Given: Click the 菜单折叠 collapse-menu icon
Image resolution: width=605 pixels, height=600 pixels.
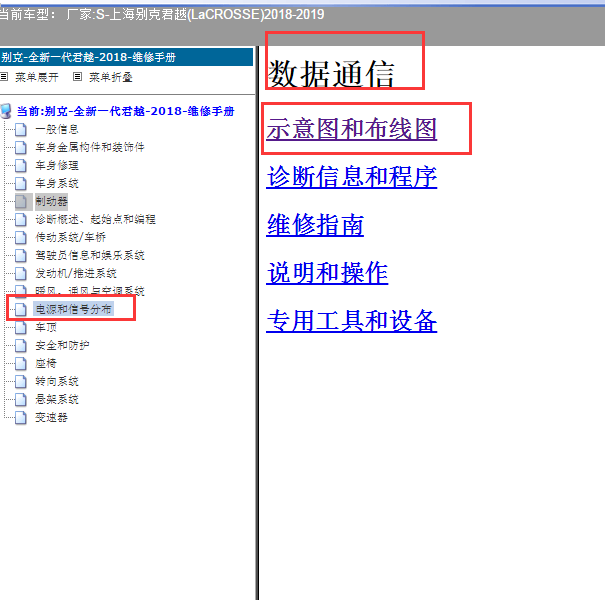Looking at the screenshot, I should tap(77, 77).
